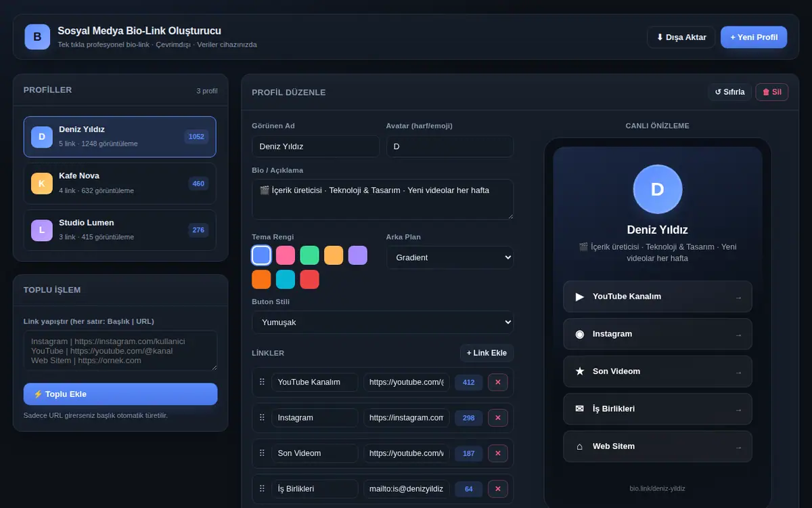Delete the Instagram link row via X
The width and height of the screenshot is (812, 508).
click(x=498, y=418)
